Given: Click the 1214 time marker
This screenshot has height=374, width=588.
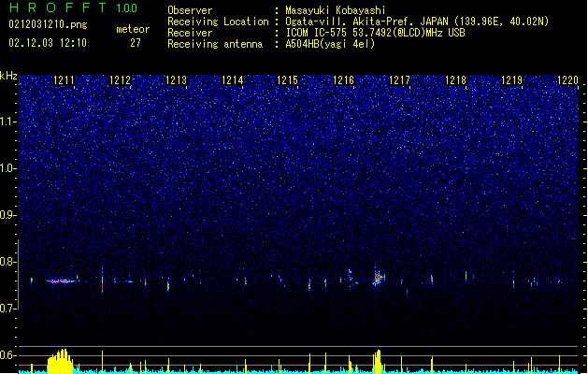Looking at the screenshot, I should [x=232, y=80].
